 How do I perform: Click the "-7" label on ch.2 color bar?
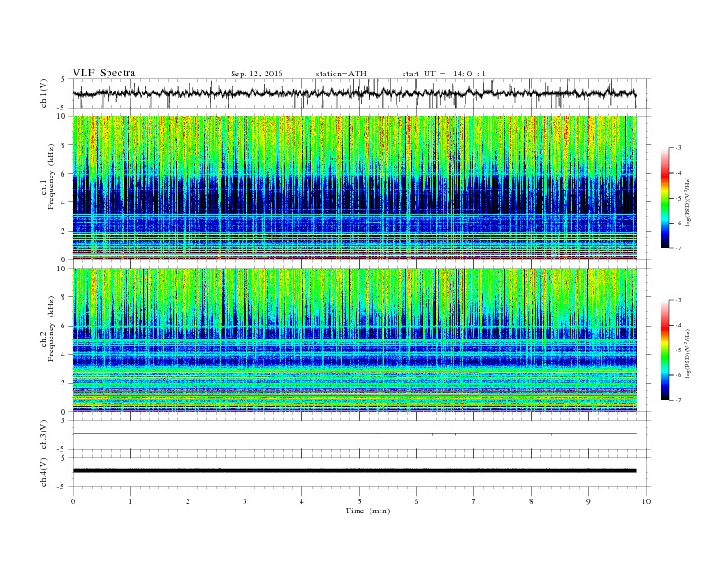pos(678,400)
